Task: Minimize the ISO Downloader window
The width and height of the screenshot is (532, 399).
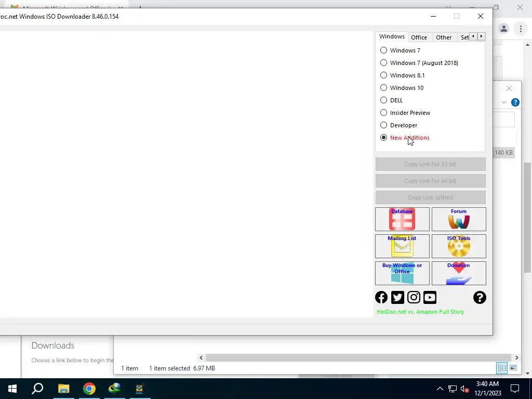Action: point(433,16)
